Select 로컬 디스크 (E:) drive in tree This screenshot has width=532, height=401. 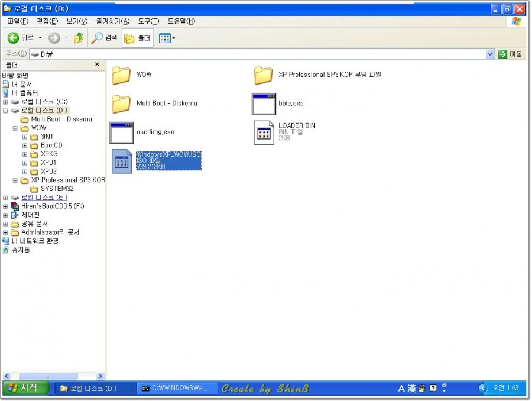44,198
